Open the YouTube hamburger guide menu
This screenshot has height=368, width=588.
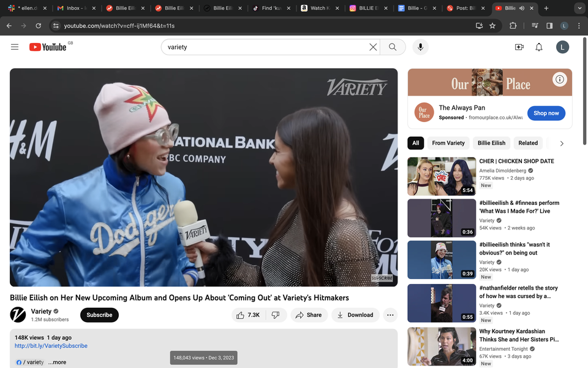point(15,47)
